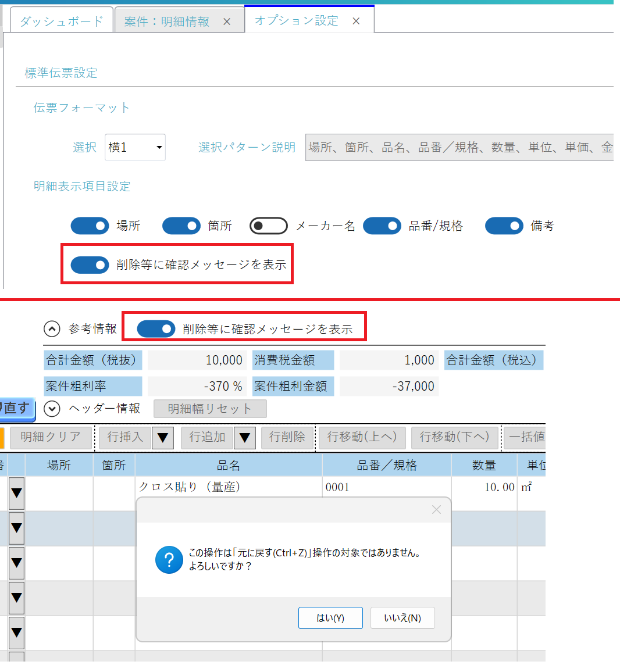Click いいえ(N) to cancel the operation
The width and height of the screenshot is (620, 672).
click(402, 618)
